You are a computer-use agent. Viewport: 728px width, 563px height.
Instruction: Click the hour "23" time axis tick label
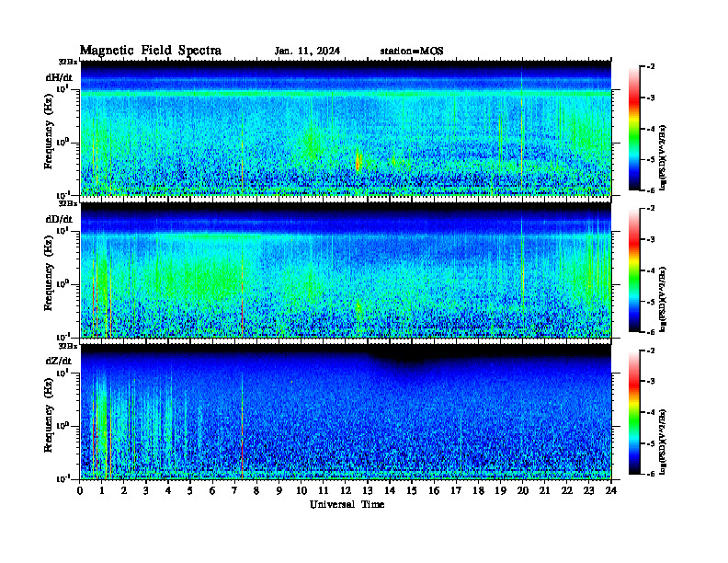click(x=589, y=491)
